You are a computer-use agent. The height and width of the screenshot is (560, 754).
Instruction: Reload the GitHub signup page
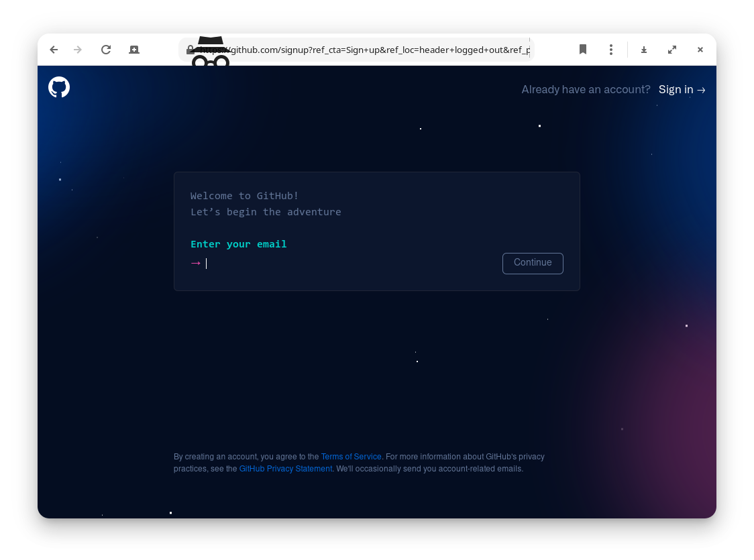(106, 50)
